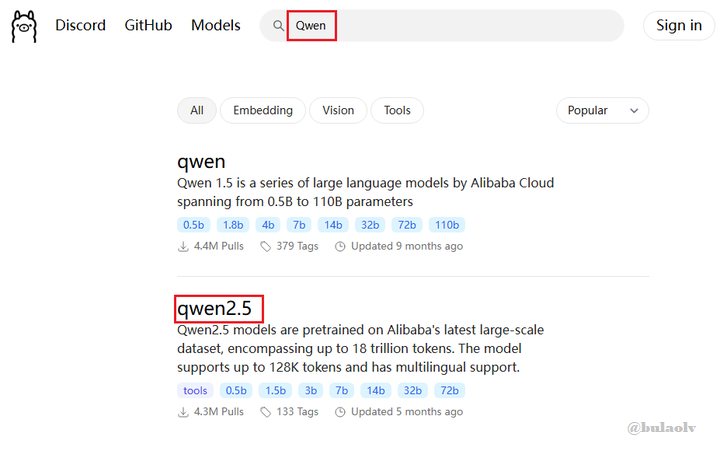Focus the search field containing Qwen

tap(442, 25)
